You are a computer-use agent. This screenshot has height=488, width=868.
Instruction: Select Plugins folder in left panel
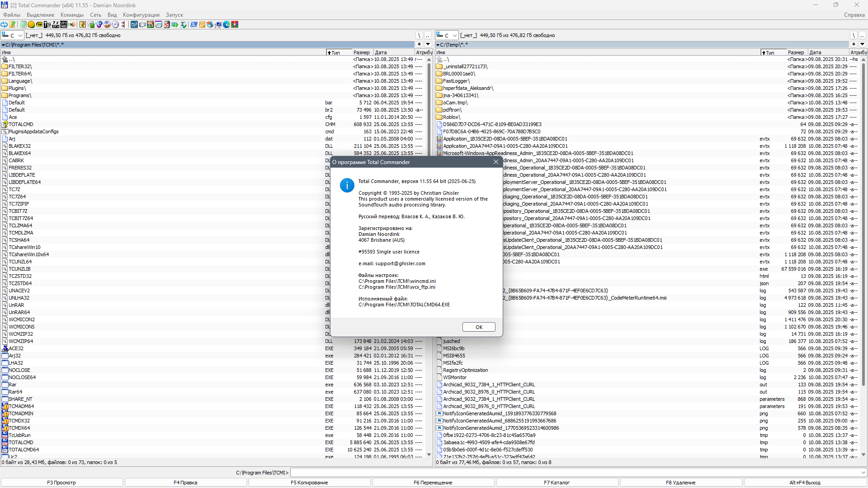point(212,88)
